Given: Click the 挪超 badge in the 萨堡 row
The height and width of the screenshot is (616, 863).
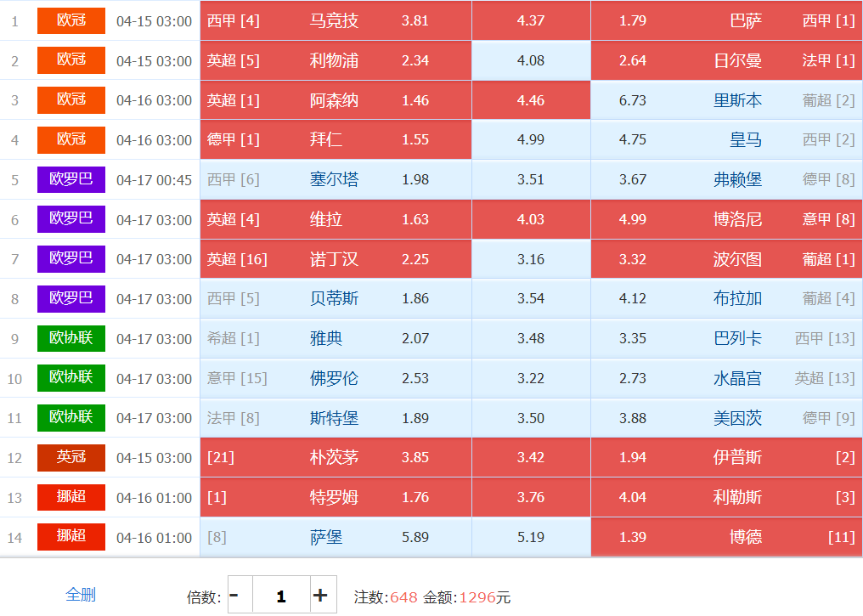Looking at the screenshot, I should 71,537.
